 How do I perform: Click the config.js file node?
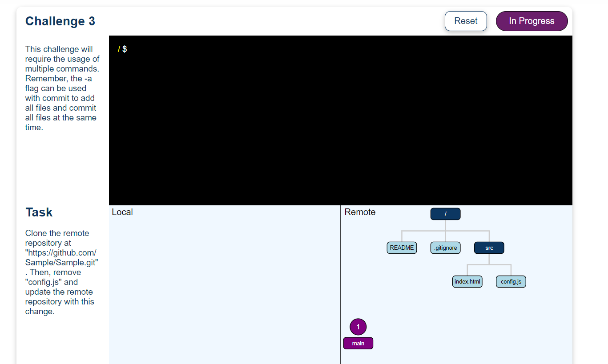(511, 281)
